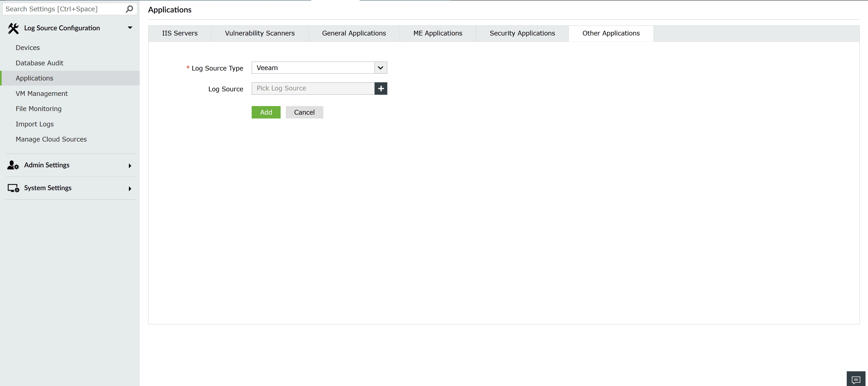Click the System Settings monitor icon
This screenshot has height=386, width=868.
[x=13, y=188]
